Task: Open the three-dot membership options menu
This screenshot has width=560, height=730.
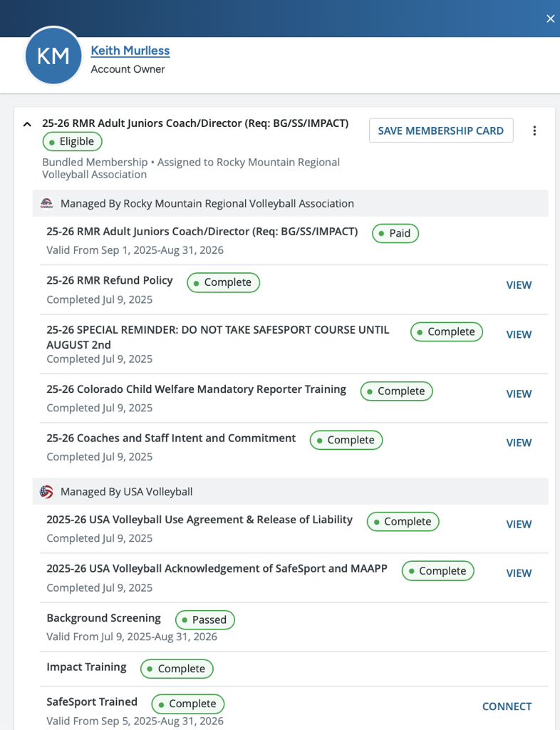Action: click(534, 130)
